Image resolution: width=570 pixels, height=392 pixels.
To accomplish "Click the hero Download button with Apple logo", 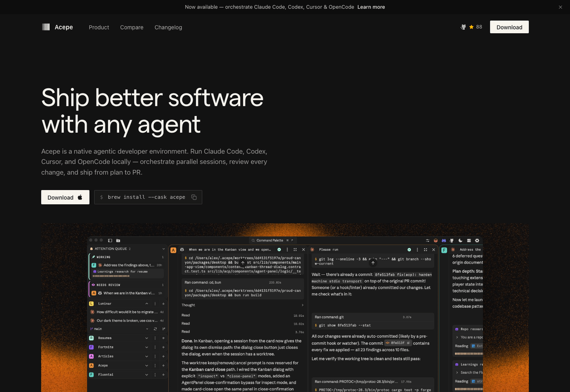I will (65, 197).
